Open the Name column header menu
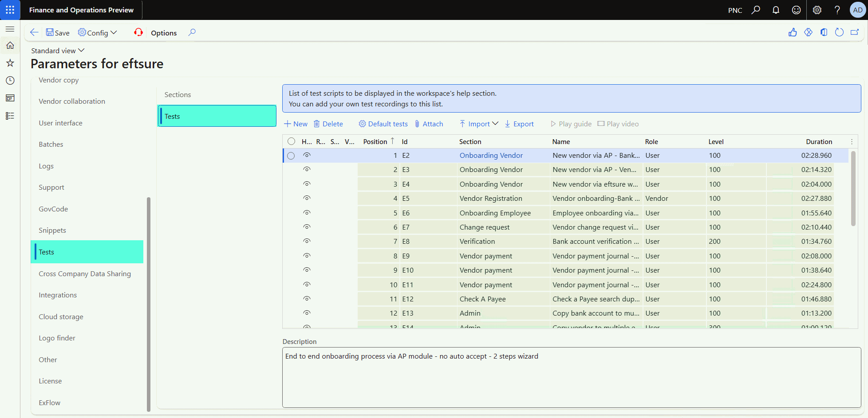868x418 pixels. coord(561,141)
